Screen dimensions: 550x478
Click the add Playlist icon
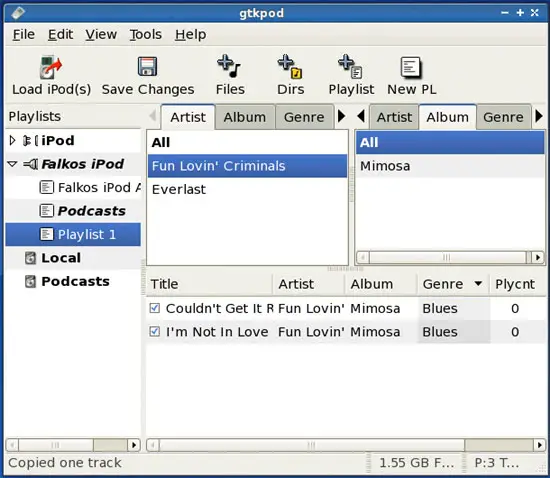click(350, 66)
